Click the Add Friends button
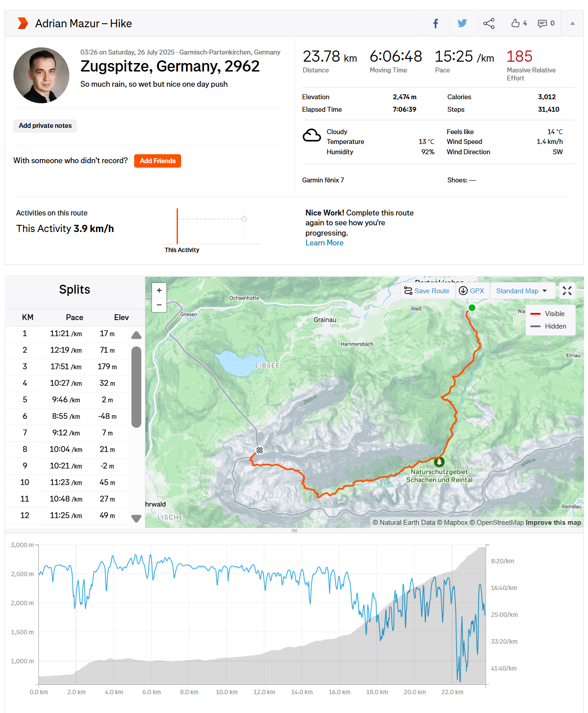This screenshot has width=588, height=713. click(157, 160)
